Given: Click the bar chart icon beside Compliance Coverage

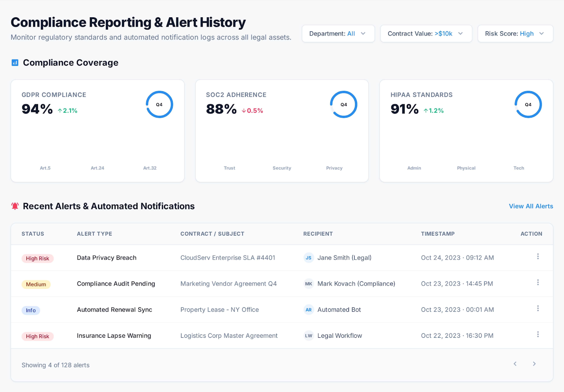Looking at the screenshot, I should 15,63.
